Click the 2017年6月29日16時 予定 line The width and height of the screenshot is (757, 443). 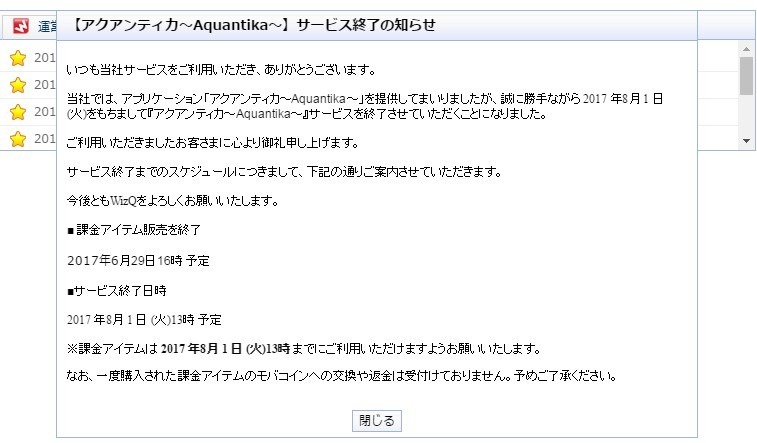[138, 261]
